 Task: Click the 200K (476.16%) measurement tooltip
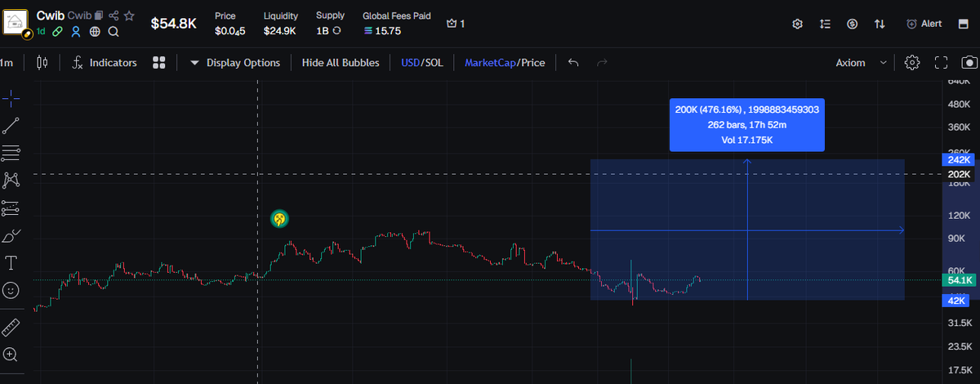[x=746, y=124]
